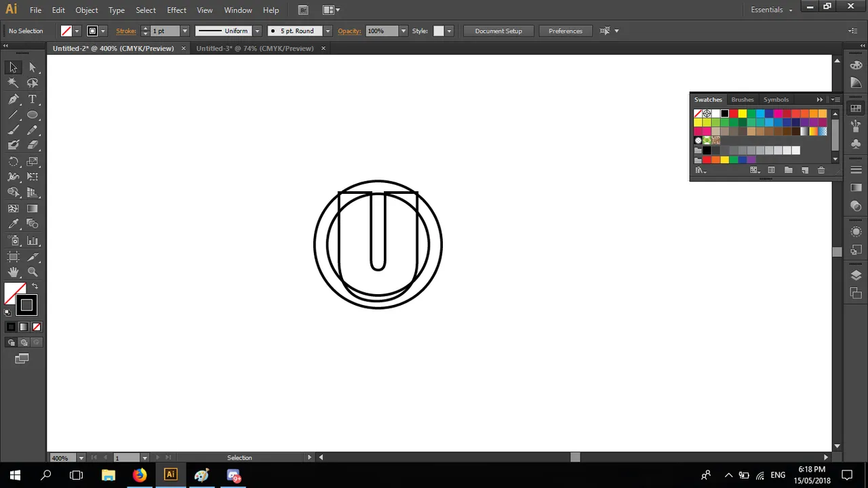Expand the 400% zoom level dropdown
868x488 pixels.
point(81,457)
